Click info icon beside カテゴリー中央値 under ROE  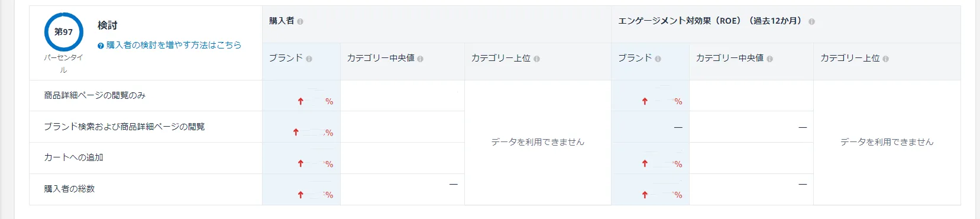(x=769, y=59)
